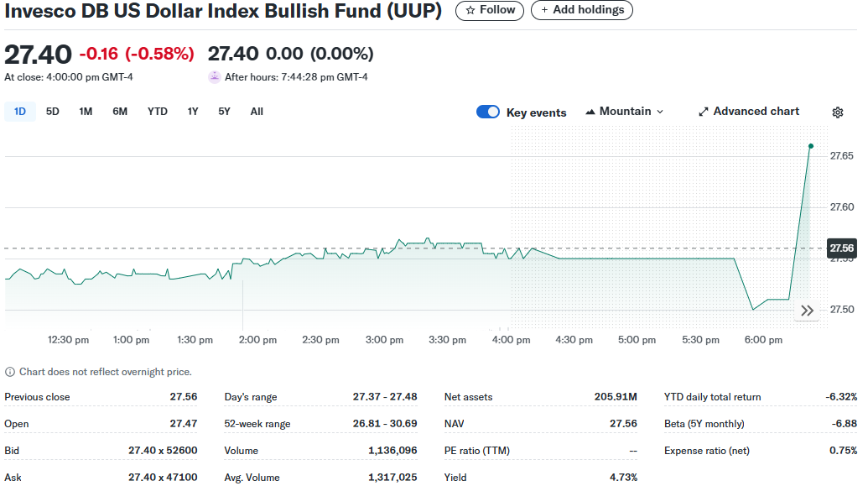
Task: Click the fund title heading
Action: (223, 11)
